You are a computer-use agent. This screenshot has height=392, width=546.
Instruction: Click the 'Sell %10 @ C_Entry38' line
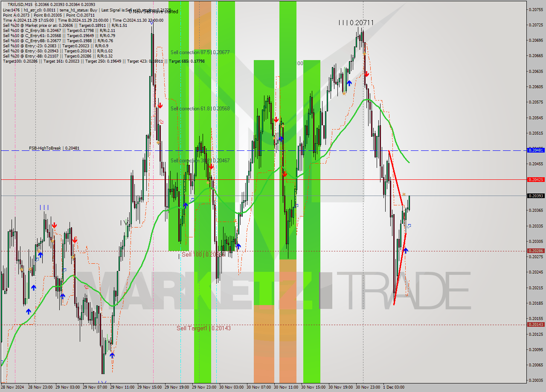(58, 30)
